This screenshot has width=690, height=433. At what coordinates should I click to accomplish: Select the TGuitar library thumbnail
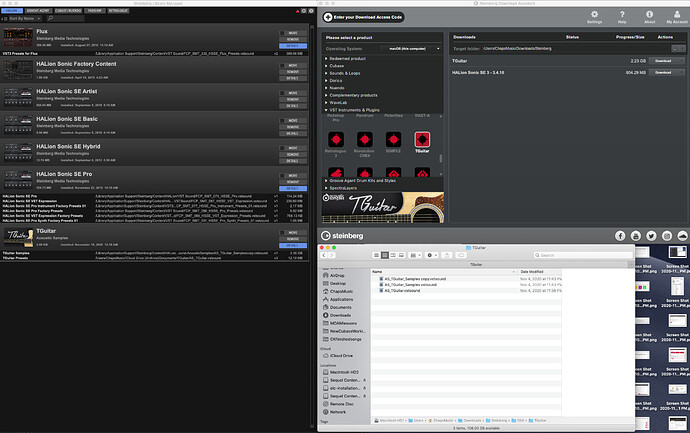point(18,237)
